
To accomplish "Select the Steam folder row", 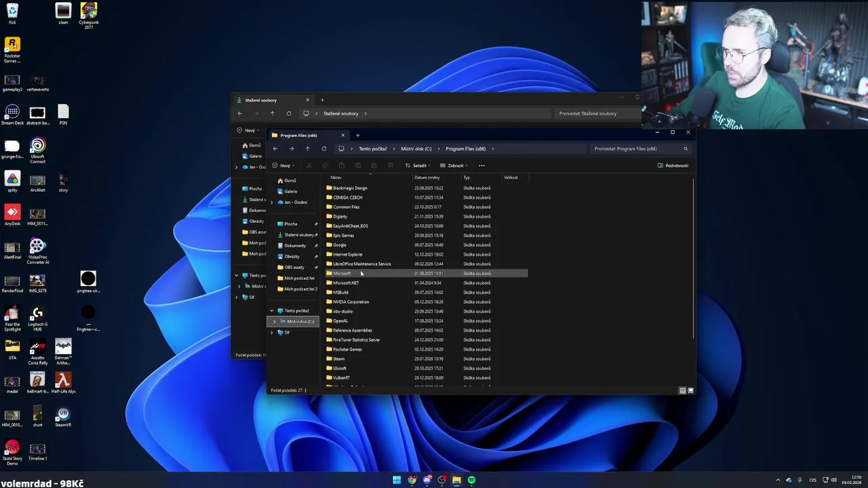I will pos(427,359).
